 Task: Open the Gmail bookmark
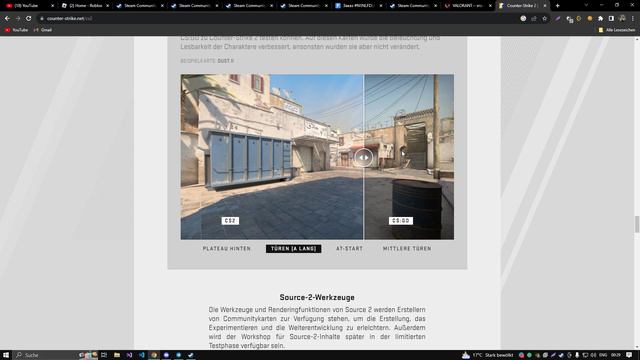point(43,30)
